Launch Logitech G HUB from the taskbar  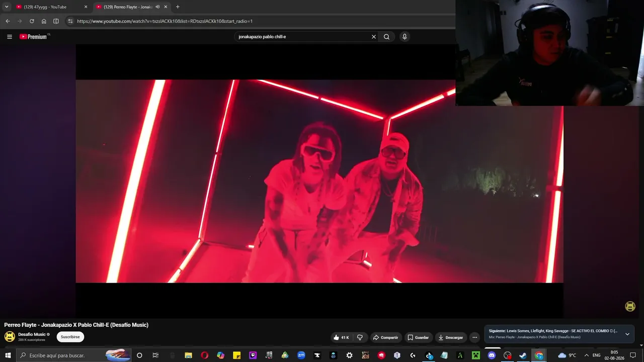tap(413, 355)
